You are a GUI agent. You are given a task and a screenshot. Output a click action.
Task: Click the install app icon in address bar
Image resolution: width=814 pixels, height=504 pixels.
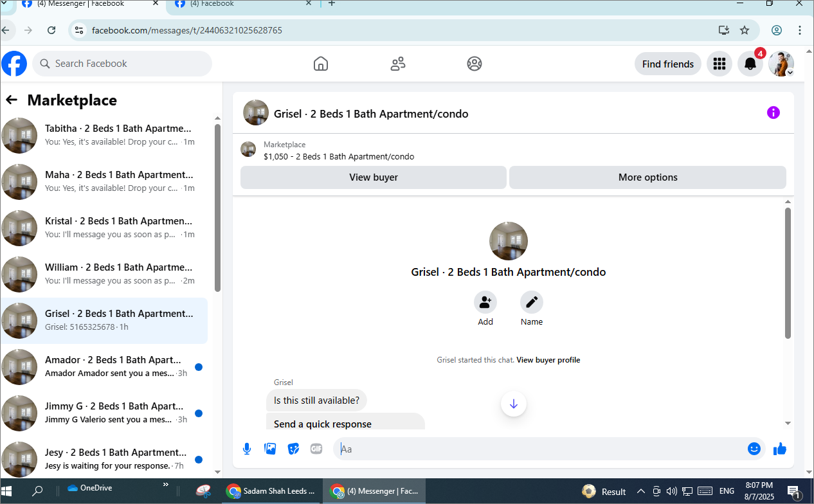(x=723, y=30)
